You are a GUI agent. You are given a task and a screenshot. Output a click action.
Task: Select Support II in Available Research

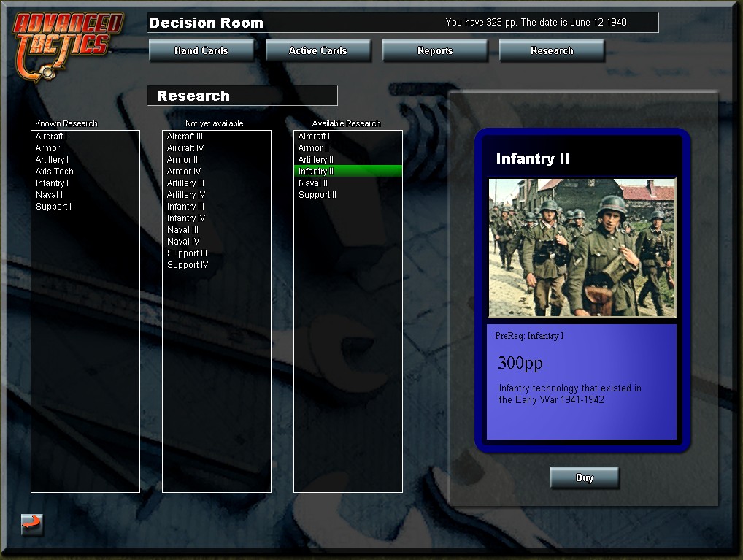point(348,195)
